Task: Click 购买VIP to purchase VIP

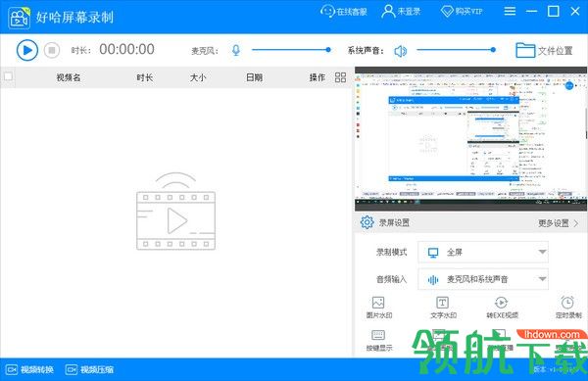Action: tap(462, 11)
